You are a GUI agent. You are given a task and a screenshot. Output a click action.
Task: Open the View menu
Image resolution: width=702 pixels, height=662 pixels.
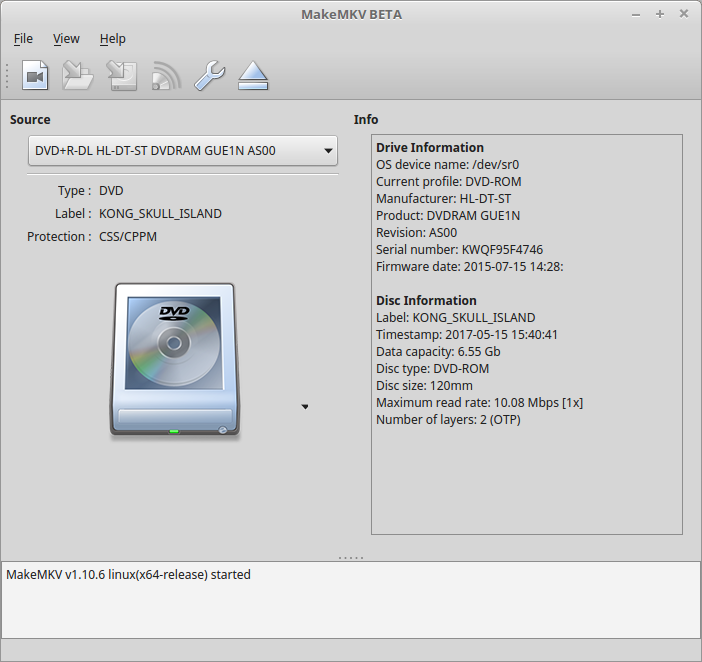pos(66,39)
